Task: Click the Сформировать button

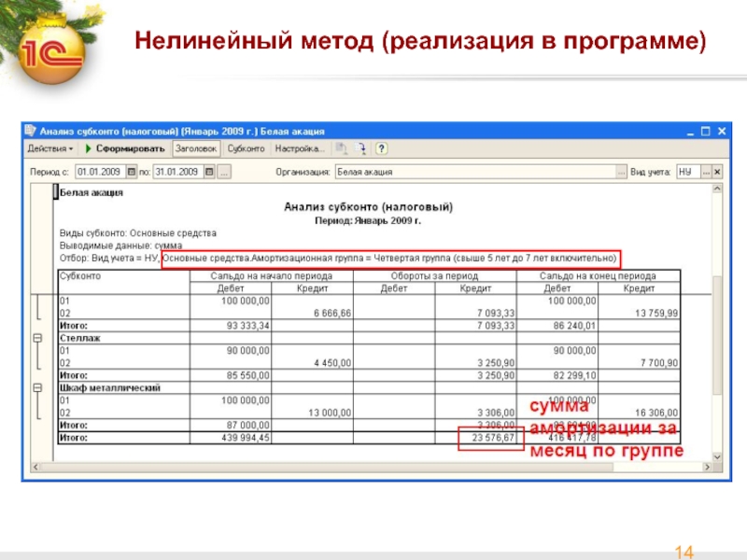Action: (125, 148)
